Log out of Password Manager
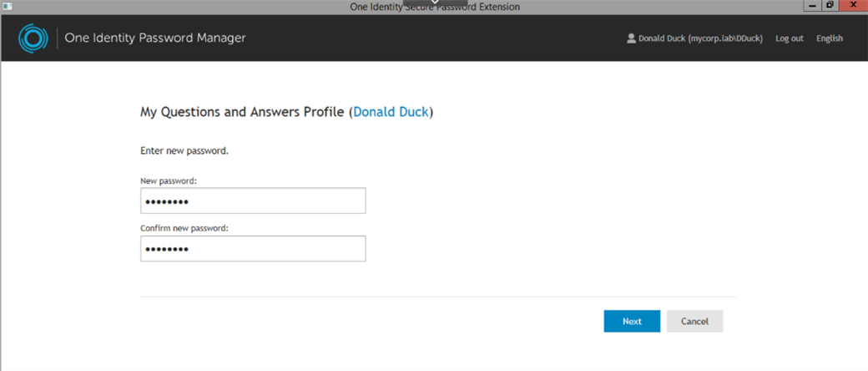 click(x=790, y=38)
